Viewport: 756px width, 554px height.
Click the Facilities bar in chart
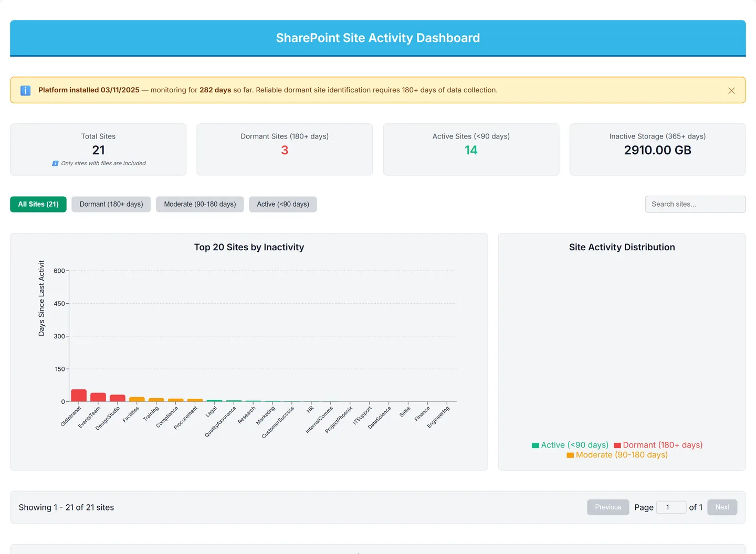137,399
